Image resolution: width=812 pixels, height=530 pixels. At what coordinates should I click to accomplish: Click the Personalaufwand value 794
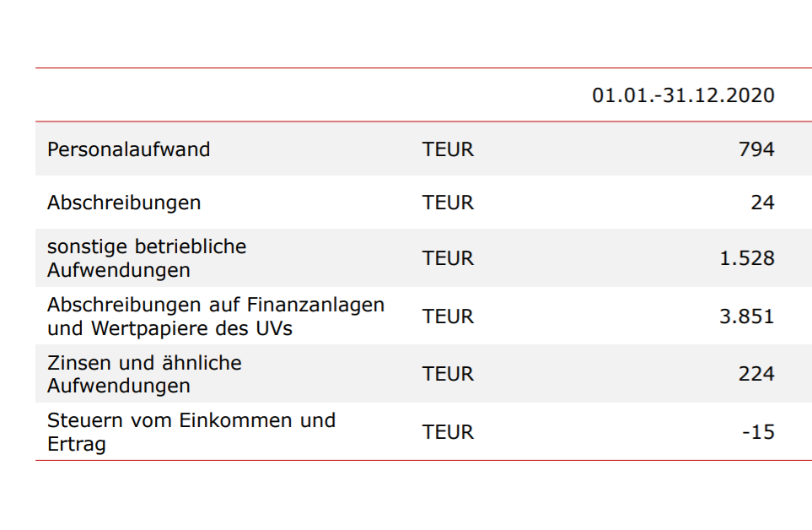point(756,149)
